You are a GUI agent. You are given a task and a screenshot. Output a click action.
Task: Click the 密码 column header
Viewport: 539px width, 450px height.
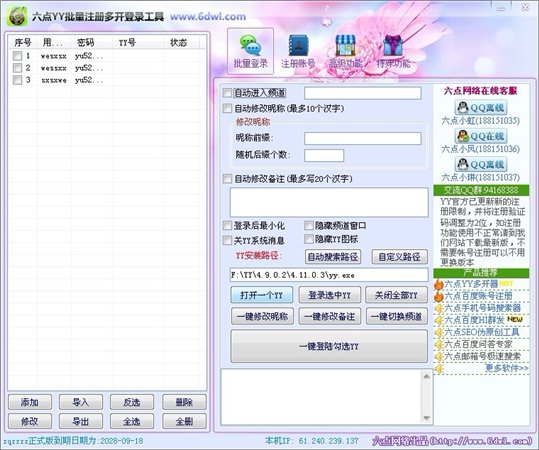click(x=92, y=43)
